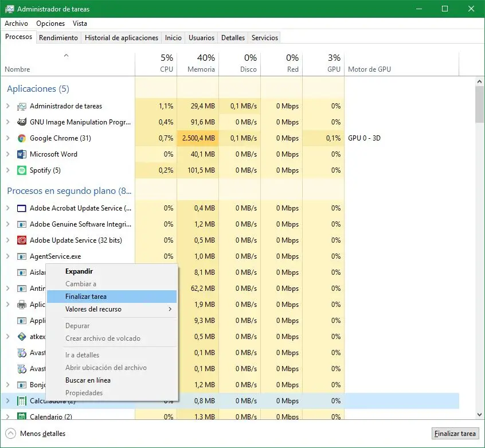The image size is (485, 448).
Task: Click the Adobe Update Service icon
Action: 22,240
